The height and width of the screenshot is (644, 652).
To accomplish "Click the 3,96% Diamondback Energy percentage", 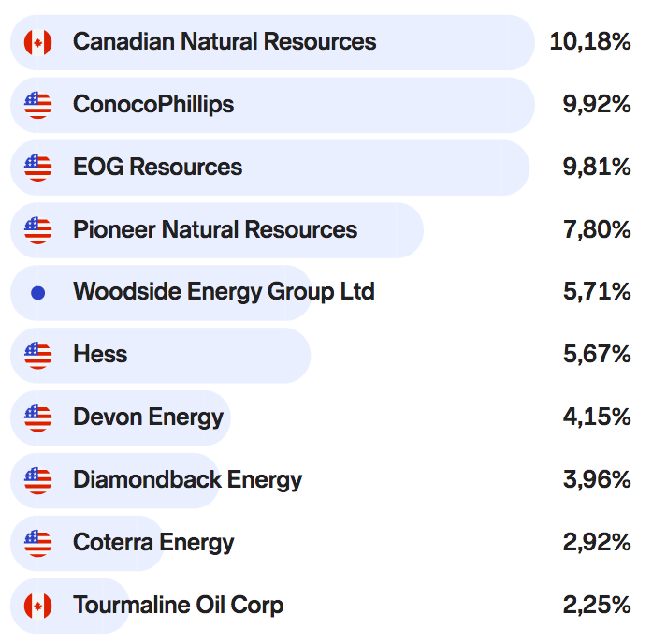I will (x=597, y=480).
